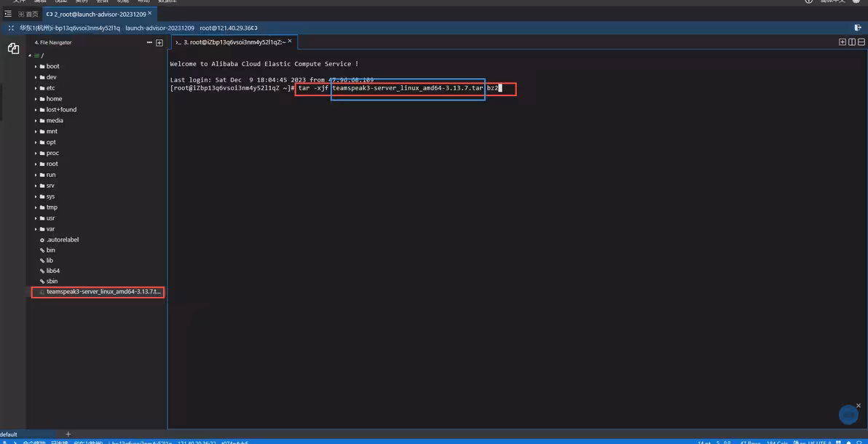Expand the lost+found folder
The height and width of the screenshot is (444, 868).
[36, 110]
